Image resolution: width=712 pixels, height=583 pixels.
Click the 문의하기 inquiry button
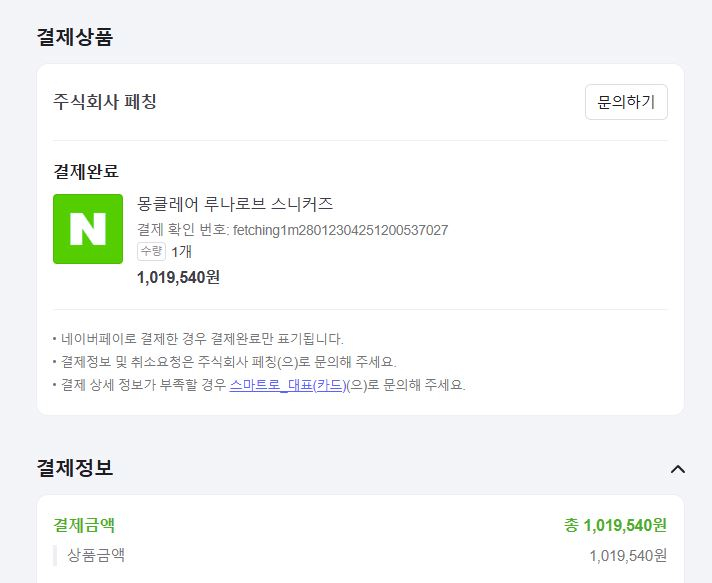point(626,102)
